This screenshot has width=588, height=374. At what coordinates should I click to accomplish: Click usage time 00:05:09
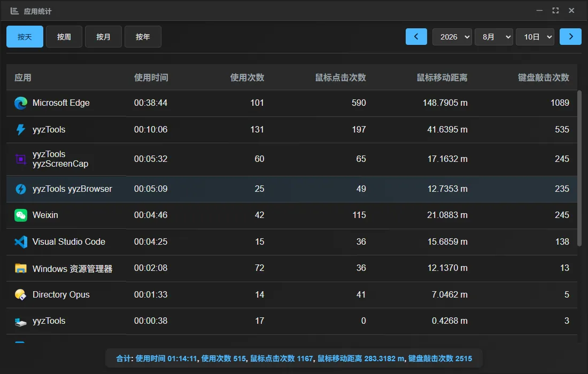coord(151,189)
